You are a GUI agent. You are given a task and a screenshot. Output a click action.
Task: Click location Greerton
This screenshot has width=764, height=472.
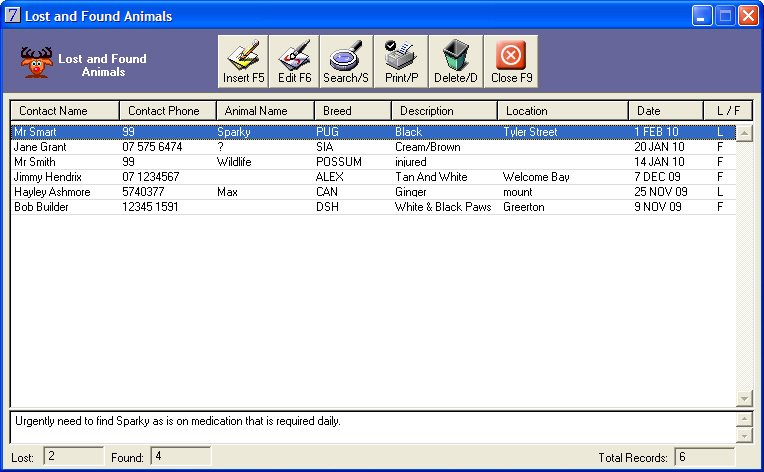[524, 207]
